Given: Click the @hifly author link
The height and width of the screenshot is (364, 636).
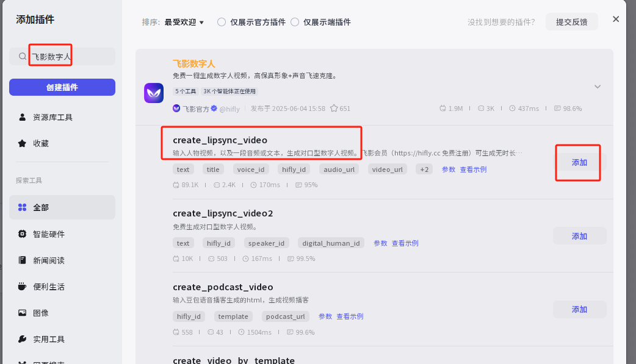Looking at the screenshot, I should [229, 109].
